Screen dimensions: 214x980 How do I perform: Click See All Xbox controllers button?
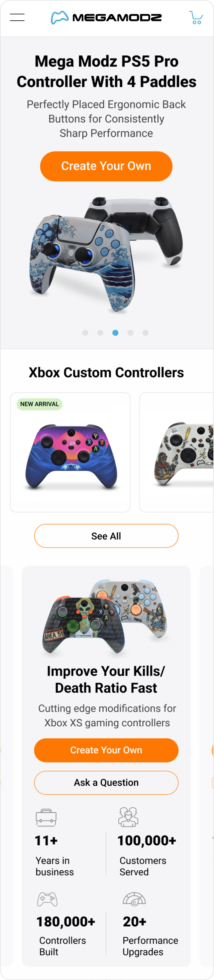106,536
